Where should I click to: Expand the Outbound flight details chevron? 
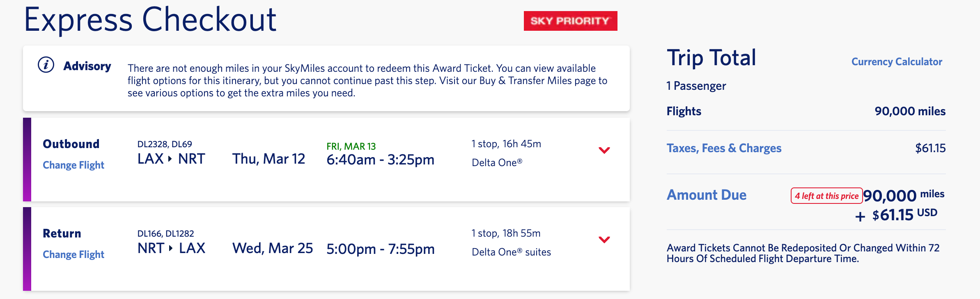point(604,150)
